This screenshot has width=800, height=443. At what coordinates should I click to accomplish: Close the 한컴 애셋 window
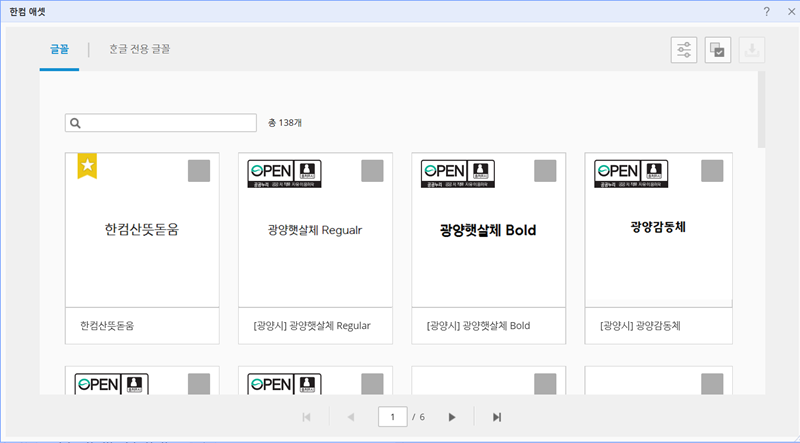pyautogui.click(x=791, y=12)
